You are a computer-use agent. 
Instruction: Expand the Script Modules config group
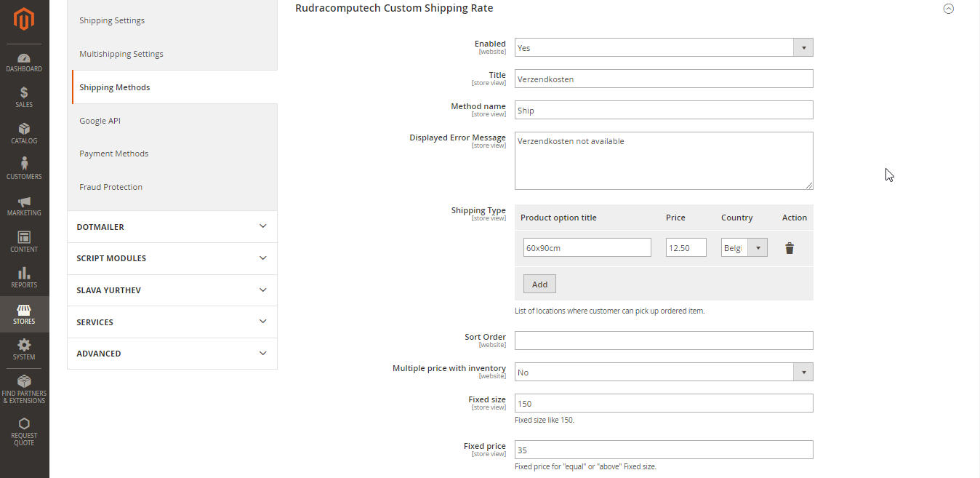pyautogui.click(x=172, y=258)
